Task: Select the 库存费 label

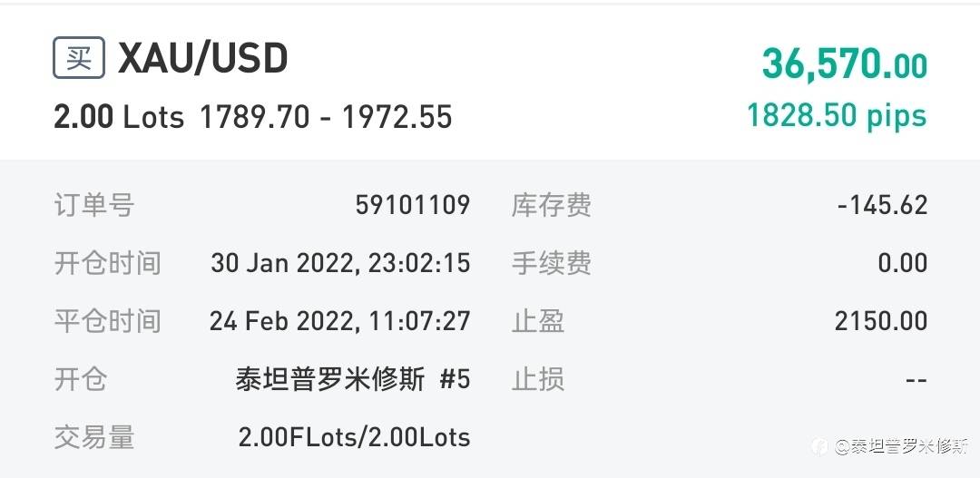Action: tap(551, 205)
